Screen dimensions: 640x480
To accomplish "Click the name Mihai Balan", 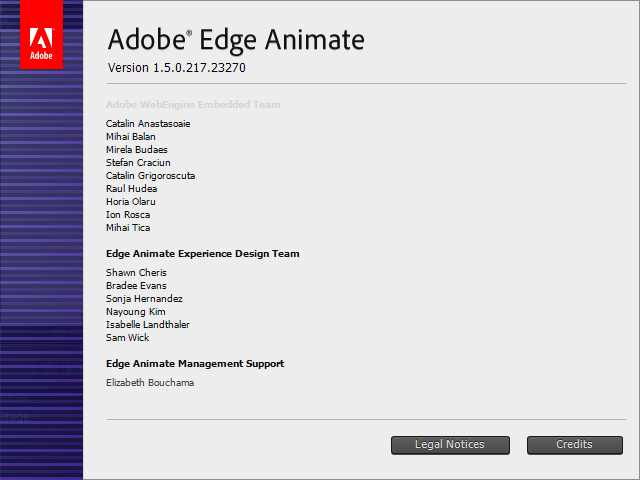I will (x=131, y=137).
